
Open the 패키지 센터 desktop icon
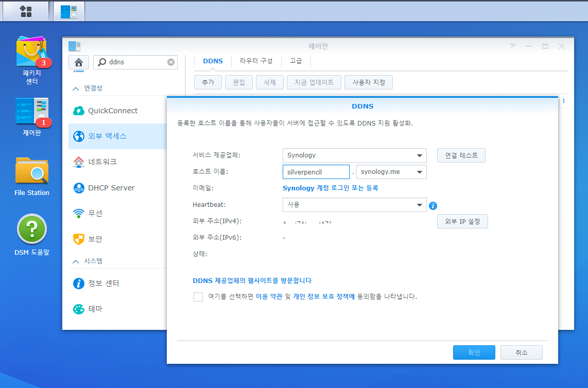(31, 61)
